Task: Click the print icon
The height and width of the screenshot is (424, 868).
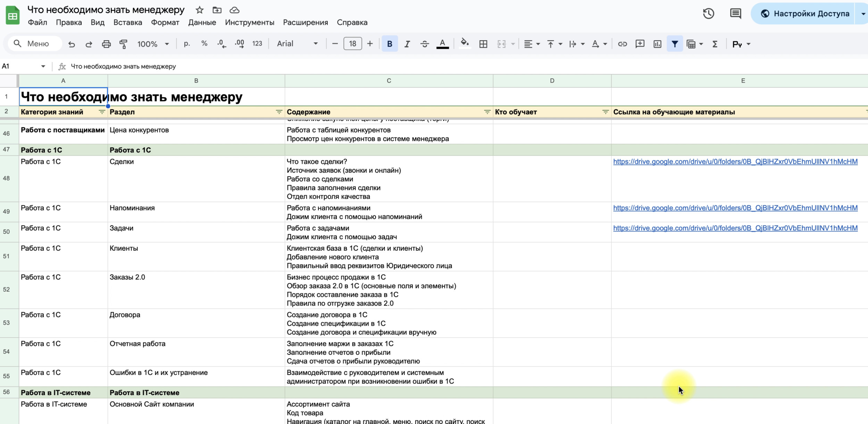Action: pyautogui.click(x=106, y=44)
